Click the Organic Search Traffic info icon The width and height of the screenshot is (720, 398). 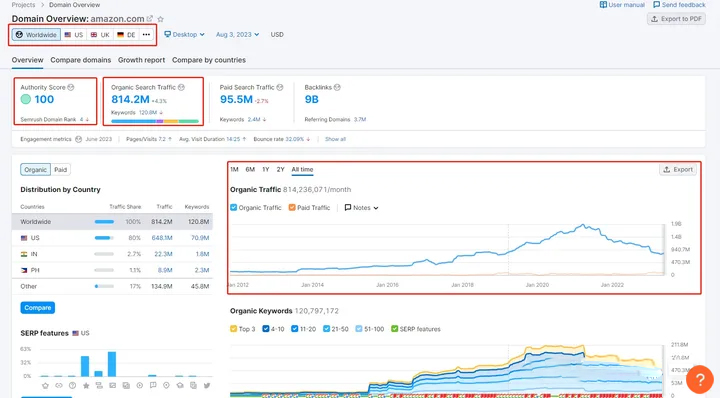pyautogui.click(x=181, y=87)
